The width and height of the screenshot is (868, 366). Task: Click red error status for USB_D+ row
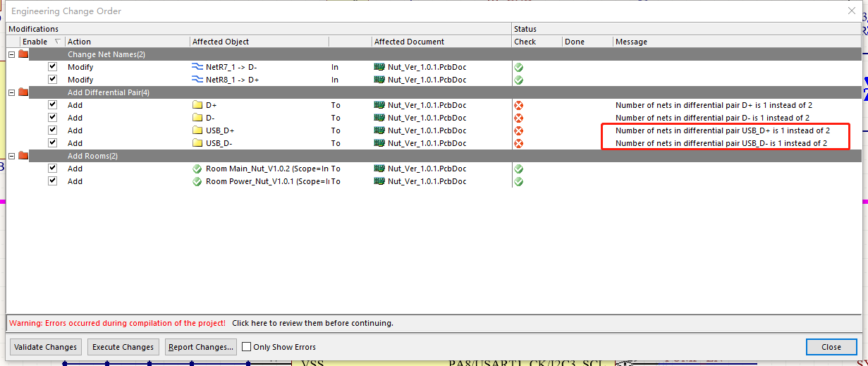pos(518,130)
